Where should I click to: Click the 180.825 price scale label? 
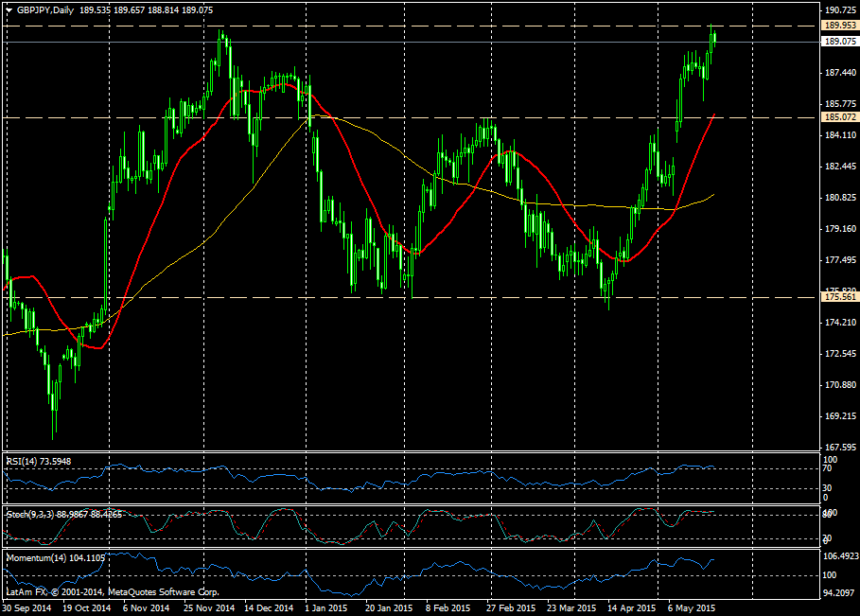[840, 198]
